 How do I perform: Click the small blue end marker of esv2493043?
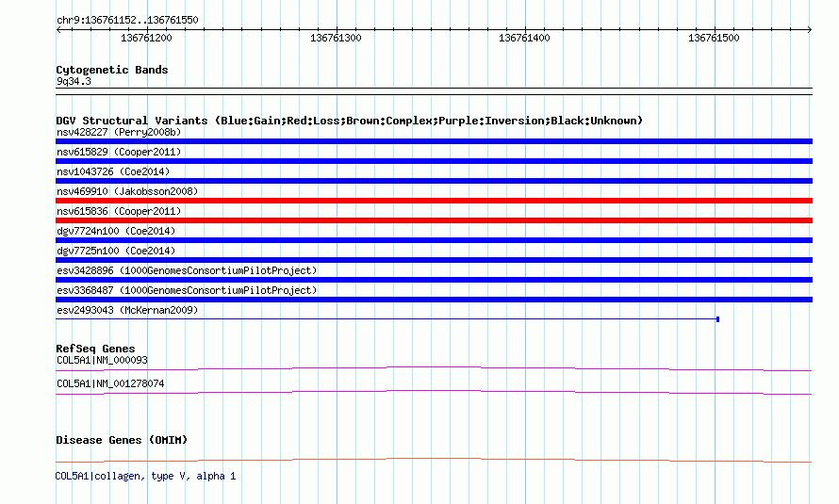(x=717, y=319)
